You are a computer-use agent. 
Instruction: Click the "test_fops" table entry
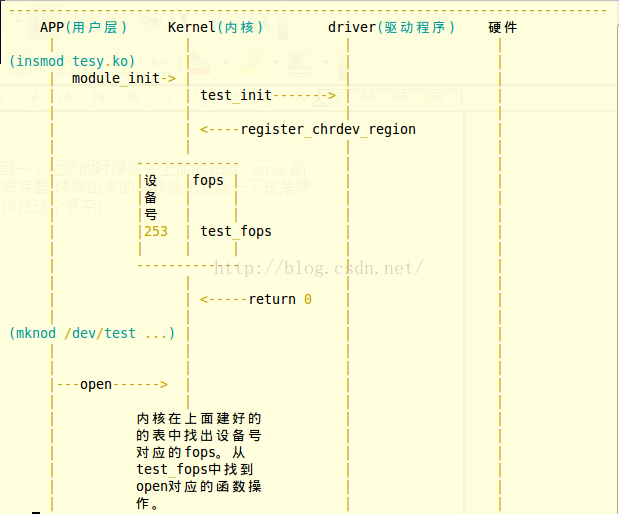(x=236, y=231)
